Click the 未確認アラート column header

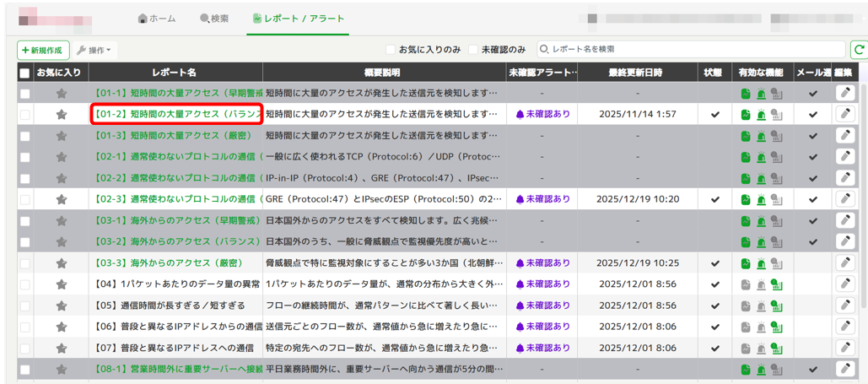pos(542,73)
